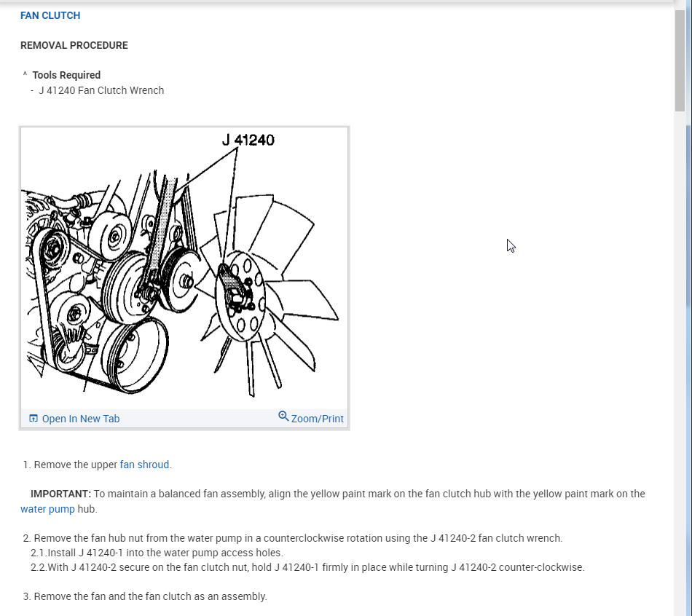Click the IMPORTANT note label
The height and width of the screenshot is (616, 692).
pyautogui.click(x=61, y=494)
